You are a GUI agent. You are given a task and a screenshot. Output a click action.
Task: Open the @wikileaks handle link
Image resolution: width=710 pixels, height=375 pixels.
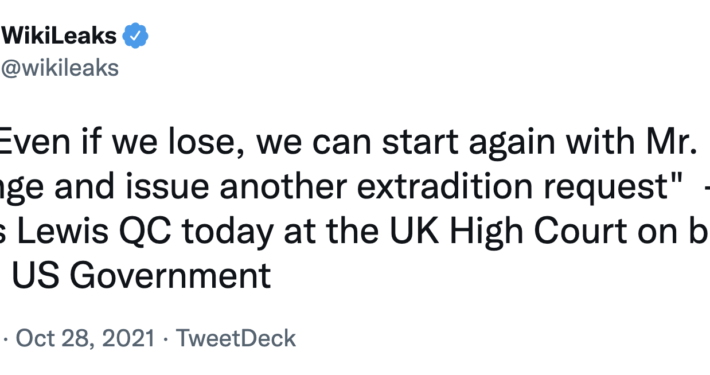pyautogui.click(x=59, y=68)
